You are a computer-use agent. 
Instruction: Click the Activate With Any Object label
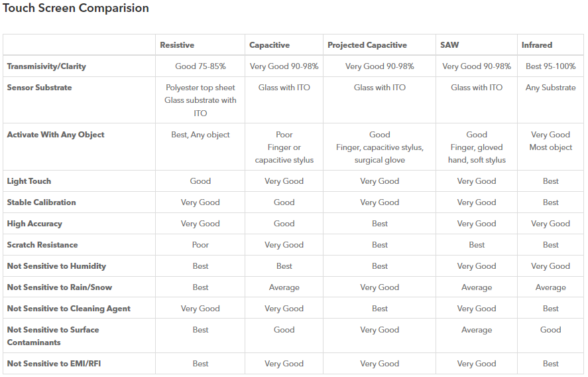[x=56, y=135]
